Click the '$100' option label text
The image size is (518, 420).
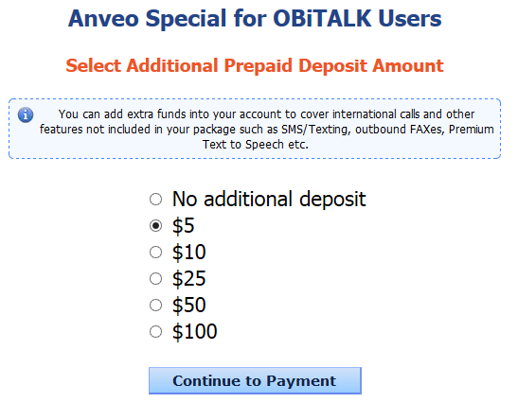194,332
